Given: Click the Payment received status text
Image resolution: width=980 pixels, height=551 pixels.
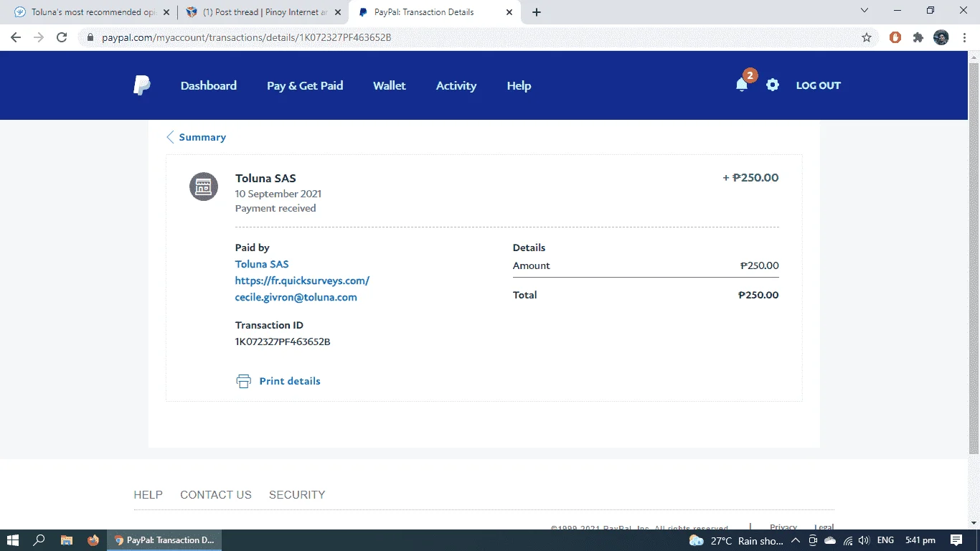Looking at the screenshot, I should point(275,208).
